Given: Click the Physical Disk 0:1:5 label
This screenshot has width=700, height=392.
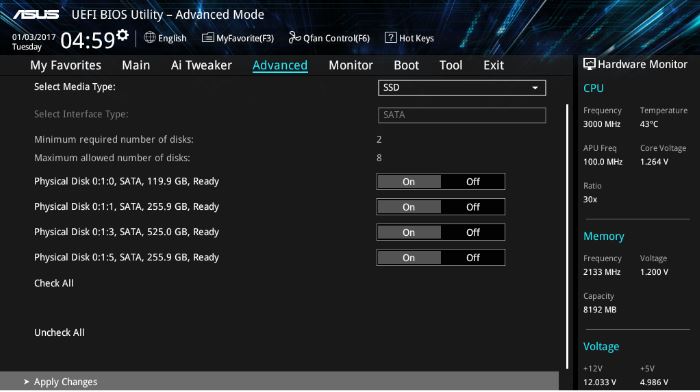Looking at the screenshot, I should tap(127, 257).
